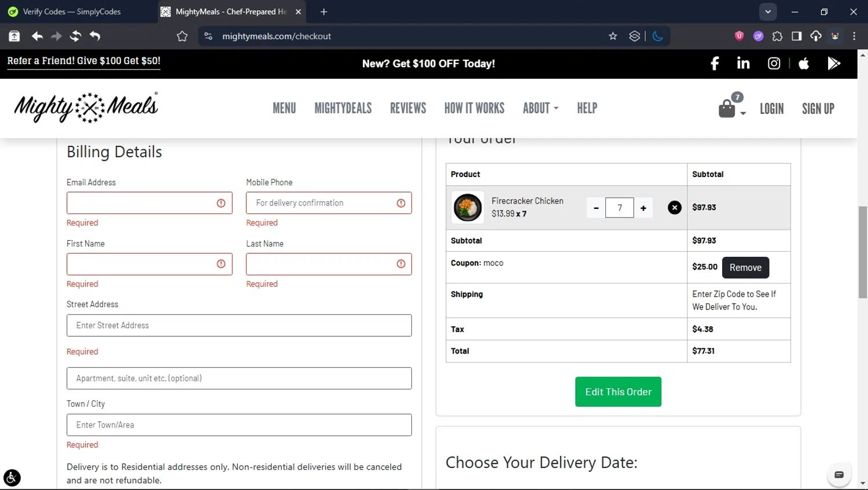The image size is (868, 490).
Task: Click the Total value $77.31
Action: click(703, 351)
